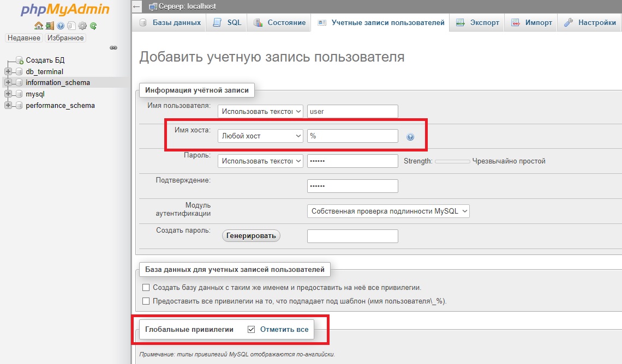Image resolution: width=622 pixels, height=364 pixels.
Task: Click the password strength meter bar
Action: click(453, 161)
